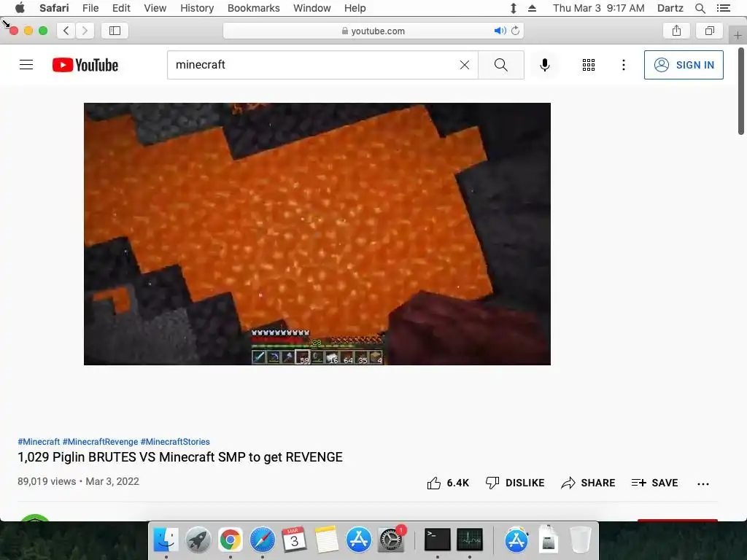Open the History menu

pos(197,8)
